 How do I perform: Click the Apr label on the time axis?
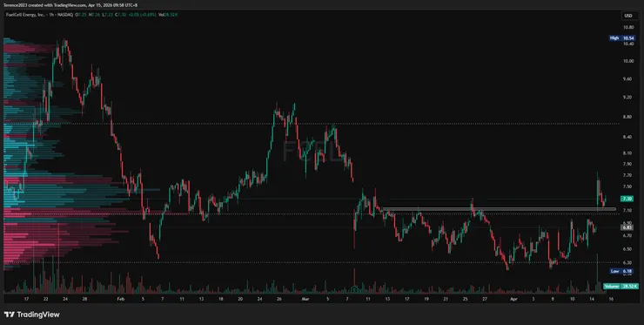514,299
